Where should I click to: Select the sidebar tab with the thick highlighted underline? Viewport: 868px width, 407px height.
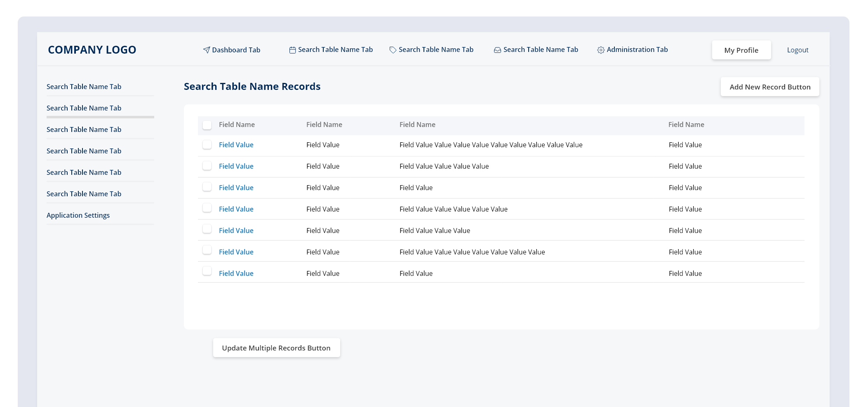(84, 108)
